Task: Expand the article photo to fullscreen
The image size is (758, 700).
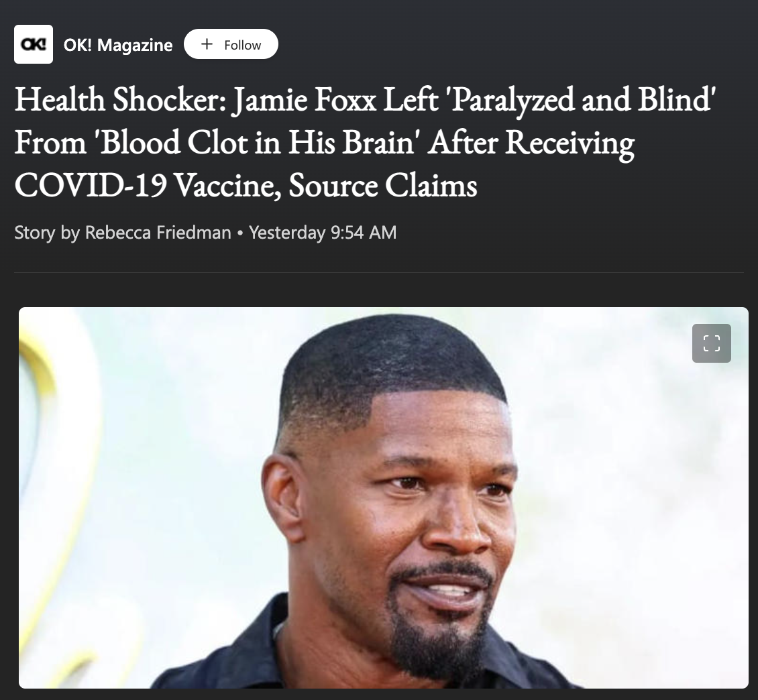Action: click(x=711, y=343)
